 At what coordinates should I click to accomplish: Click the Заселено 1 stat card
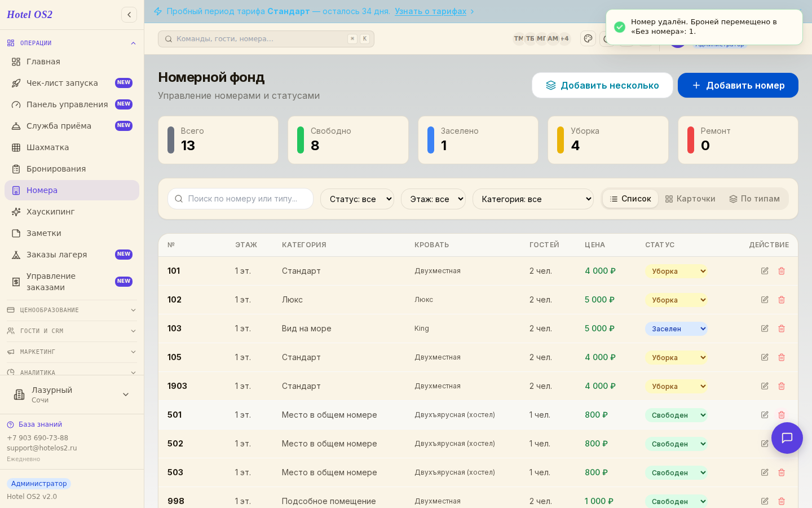(x=478, y=140)
